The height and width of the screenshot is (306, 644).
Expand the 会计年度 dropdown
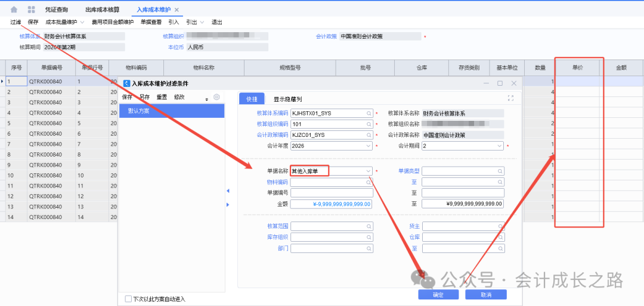368,146
